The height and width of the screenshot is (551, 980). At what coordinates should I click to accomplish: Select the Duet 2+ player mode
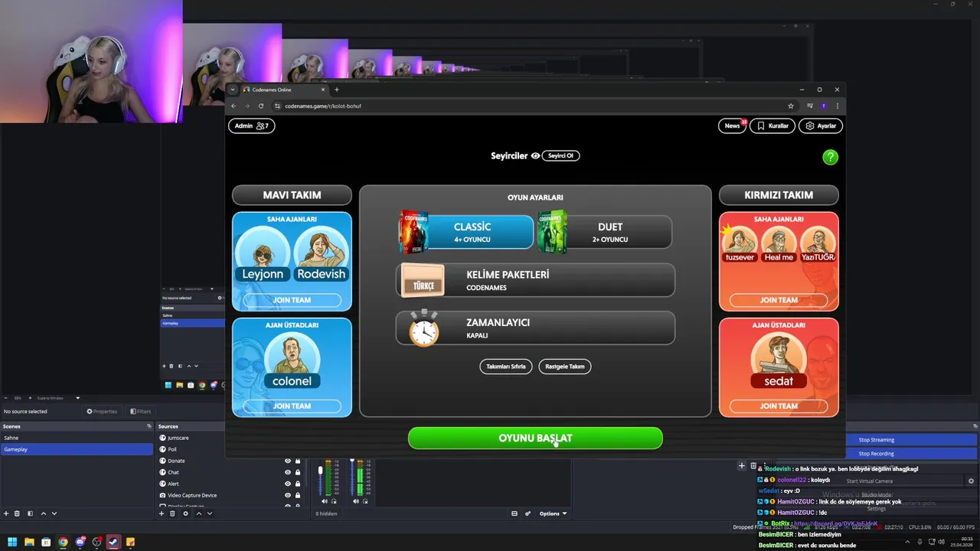pyautogui.click(x=604, y=232)
